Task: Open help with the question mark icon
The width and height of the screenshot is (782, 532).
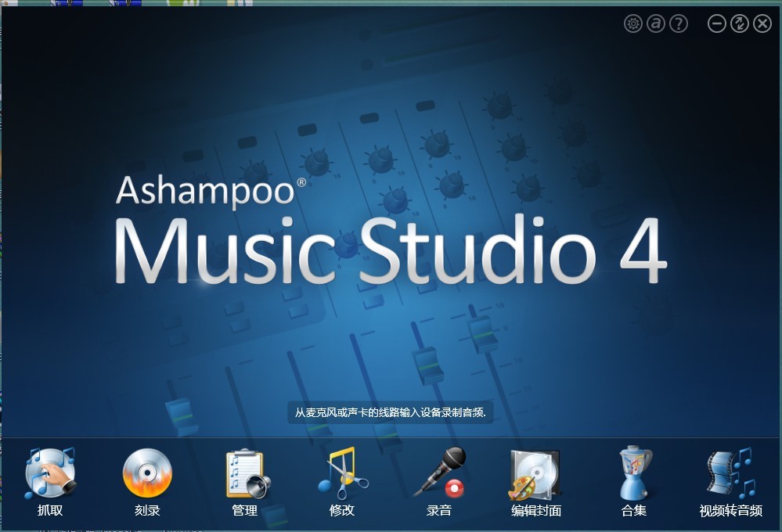Action: click(x=679, y=23)
